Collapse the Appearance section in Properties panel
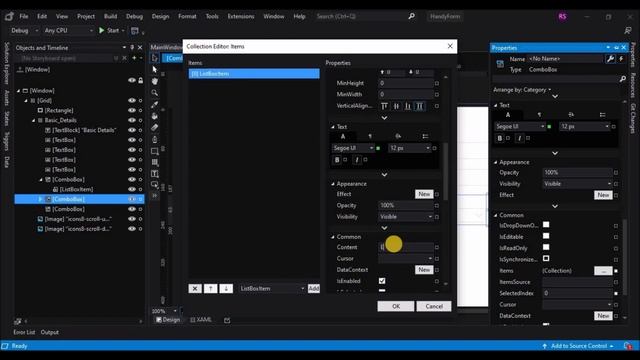Image resolution: width=640 pixels, height=360 pixels. (x=496, y=162)
